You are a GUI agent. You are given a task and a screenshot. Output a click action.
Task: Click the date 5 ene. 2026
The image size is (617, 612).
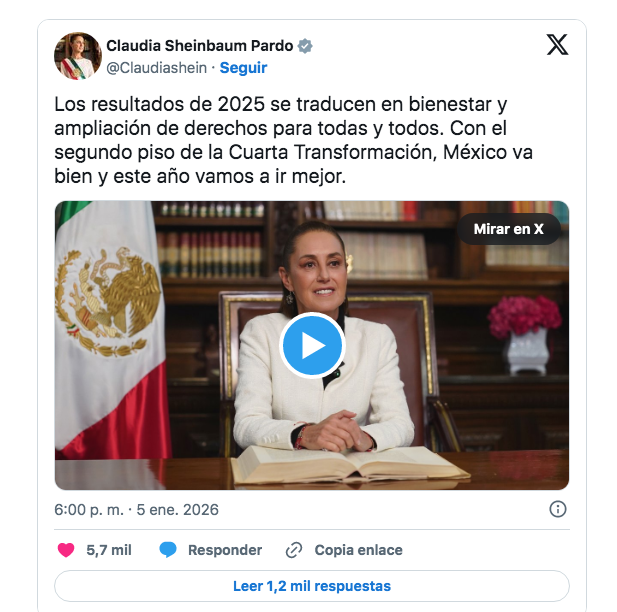pyautogui.click(x=177, y=510)
